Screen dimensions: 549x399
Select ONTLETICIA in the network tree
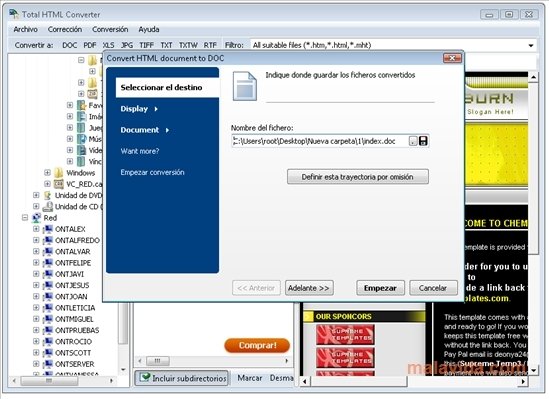tap(75, 308)
